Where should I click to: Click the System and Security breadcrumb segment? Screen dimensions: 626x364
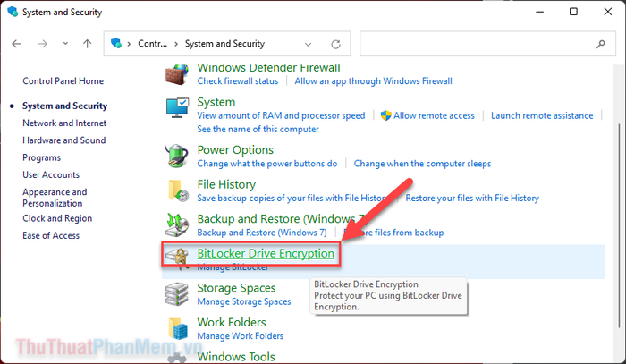[x=224, y=44]
